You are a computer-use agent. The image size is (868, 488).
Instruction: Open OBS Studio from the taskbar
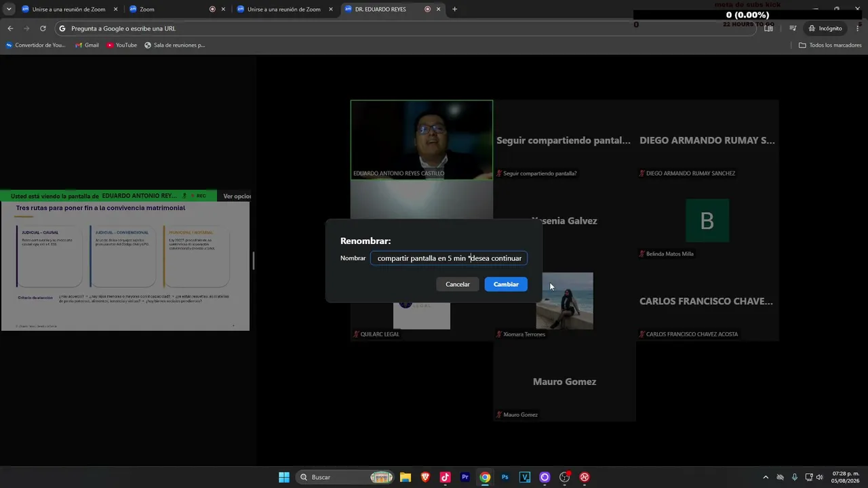point(565,477)
